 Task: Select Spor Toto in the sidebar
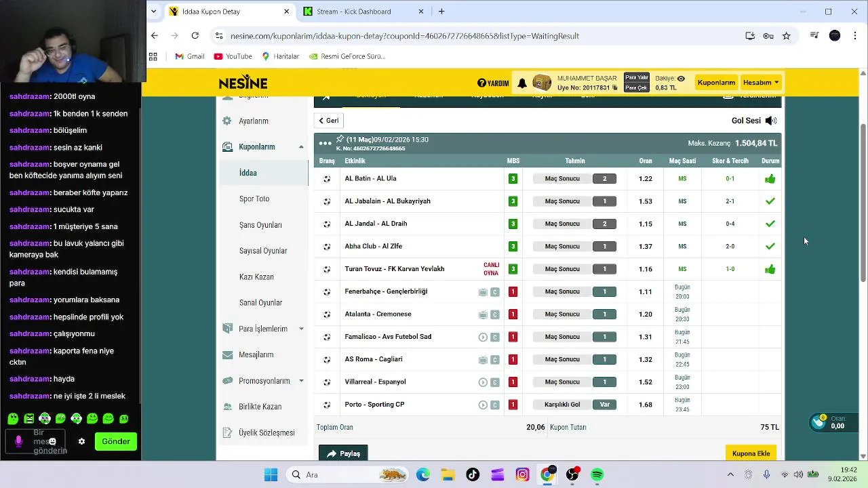click(x=254, y=199)
